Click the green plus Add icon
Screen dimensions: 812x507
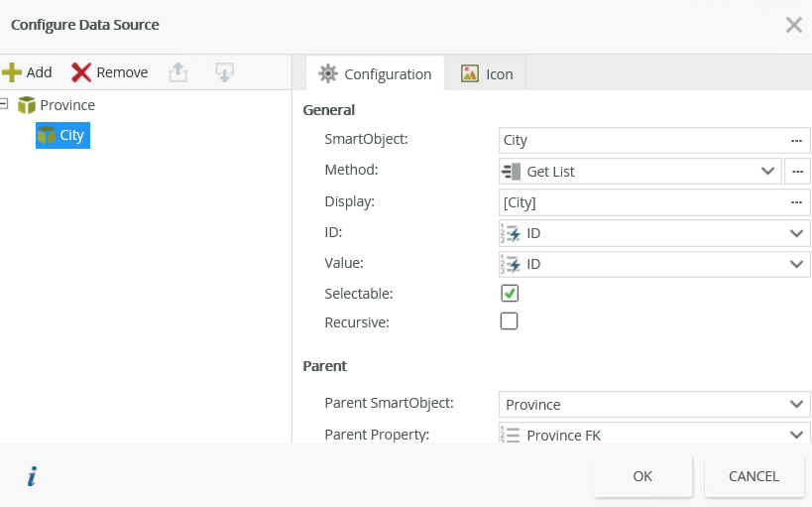(12, 72)
